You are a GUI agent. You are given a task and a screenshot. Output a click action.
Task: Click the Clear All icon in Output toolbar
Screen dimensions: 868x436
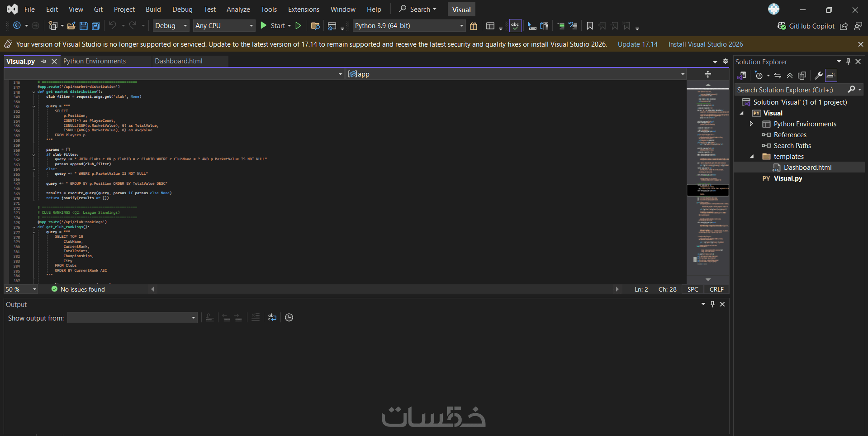click(256, 318)
